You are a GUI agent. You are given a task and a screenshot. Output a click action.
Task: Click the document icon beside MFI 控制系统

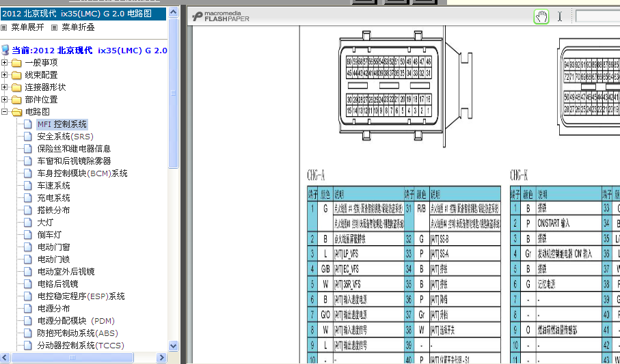[x=27, y=124]
